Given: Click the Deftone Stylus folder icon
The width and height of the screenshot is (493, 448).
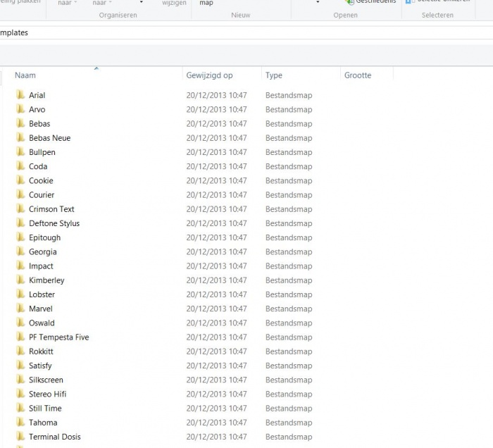Looking at the screenshot, I should tap(20, 223).
